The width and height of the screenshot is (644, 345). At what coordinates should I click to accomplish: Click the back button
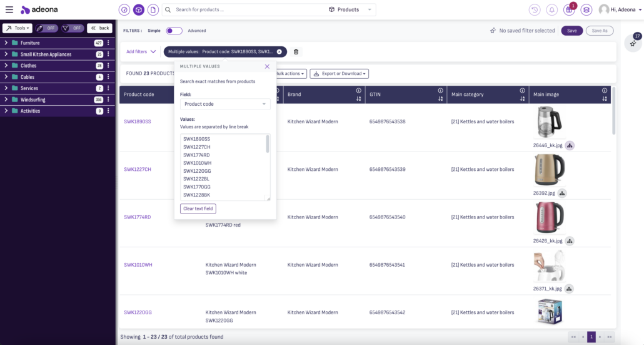tap(100, 28)
